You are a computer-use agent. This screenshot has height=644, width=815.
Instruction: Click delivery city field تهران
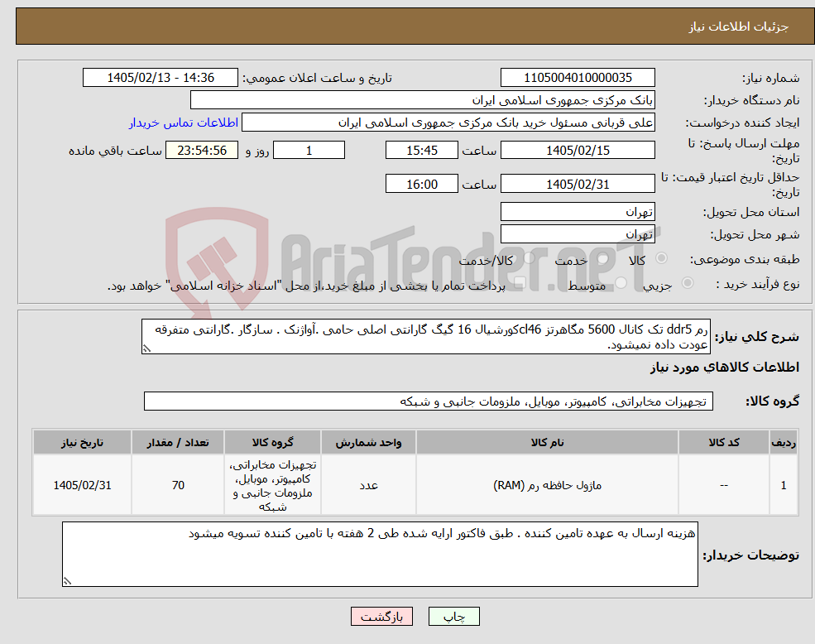click(x=578, y=234)
